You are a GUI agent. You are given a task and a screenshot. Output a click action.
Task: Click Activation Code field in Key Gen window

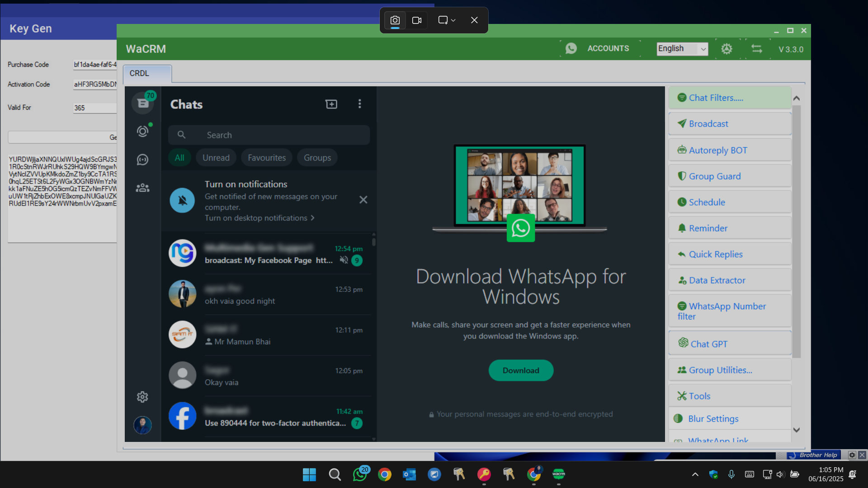95,84
